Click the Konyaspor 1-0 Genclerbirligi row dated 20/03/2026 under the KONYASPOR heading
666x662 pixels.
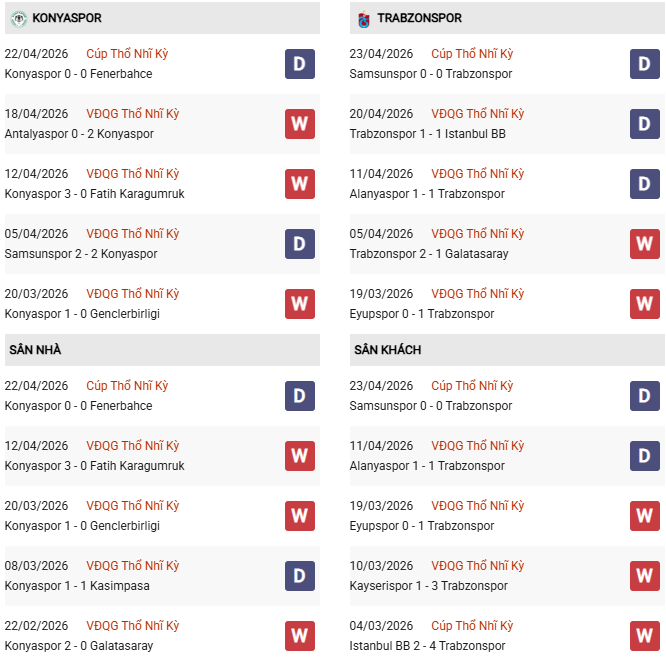tap(82, 314)
